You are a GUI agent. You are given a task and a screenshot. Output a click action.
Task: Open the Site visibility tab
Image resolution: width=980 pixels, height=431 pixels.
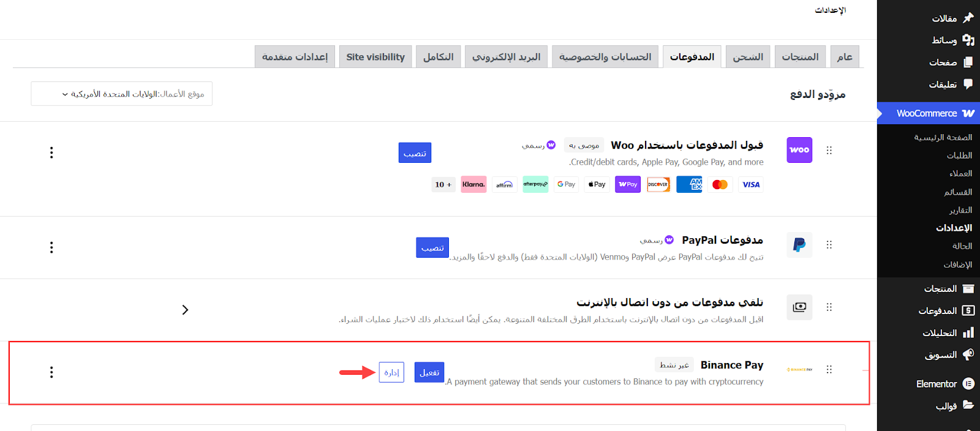point(375,56)
